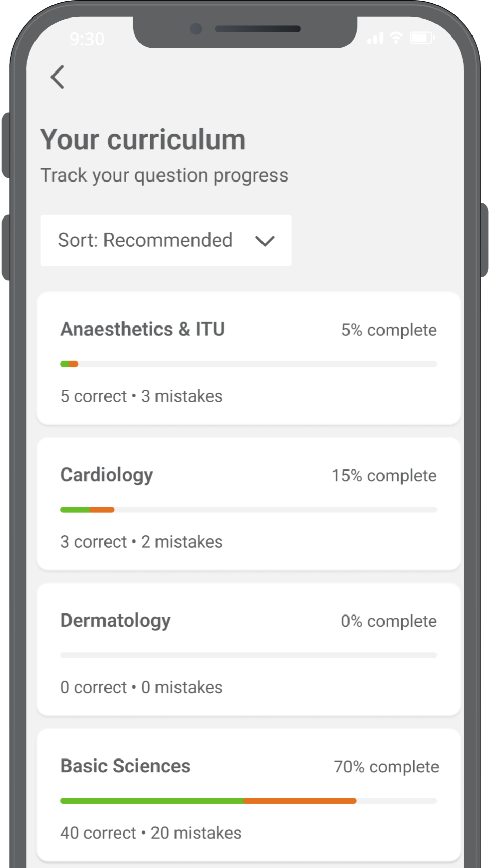Image resolution: width=489 pixels, height=868 pixels.
Task: Click the Cardiology progress bar
Action: (x=249, y=510)
